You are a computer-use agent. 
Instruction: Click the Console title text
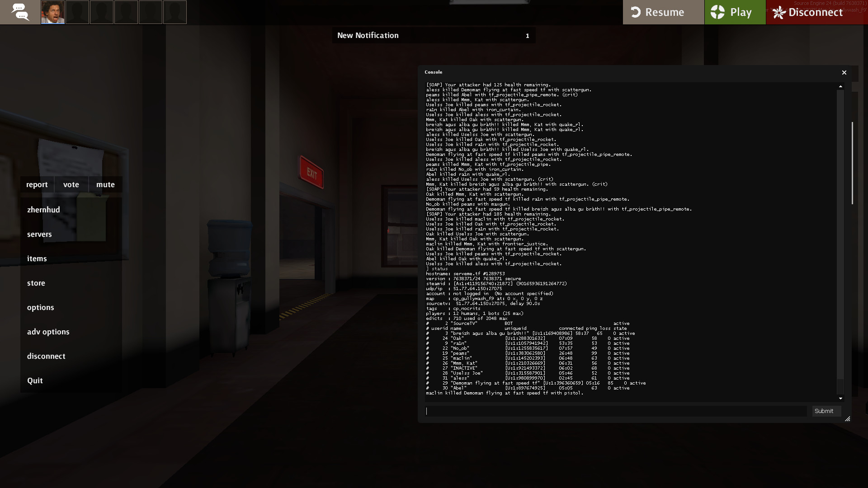(x=433, y=72)
